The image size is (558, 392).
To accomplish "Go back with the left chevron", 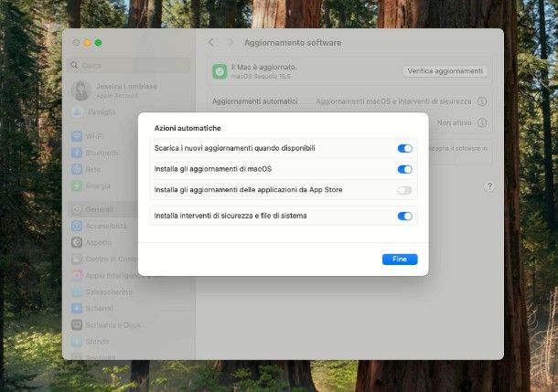I will coord(211,43).
